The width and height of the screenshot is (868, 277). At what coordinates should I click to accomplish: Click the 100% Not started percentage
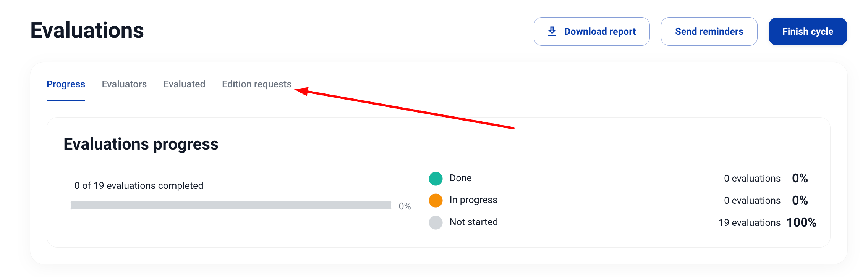pyautogui.click(x=801, y=222)
